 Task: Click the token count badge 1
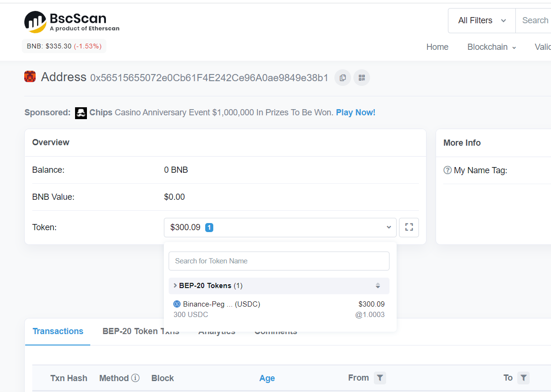[209, 227]
